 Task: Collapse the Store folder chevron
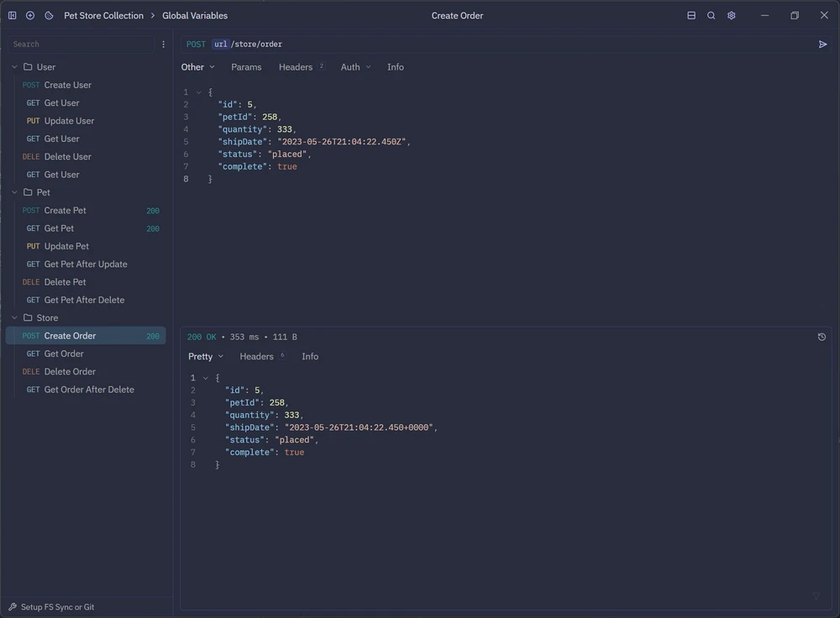[15, 317]
